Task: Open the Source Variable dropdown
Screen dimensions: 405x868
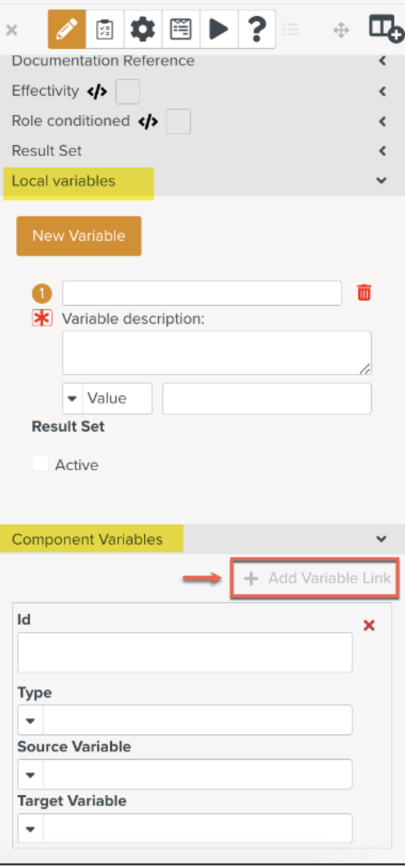Action: click(x=31, y=775)
